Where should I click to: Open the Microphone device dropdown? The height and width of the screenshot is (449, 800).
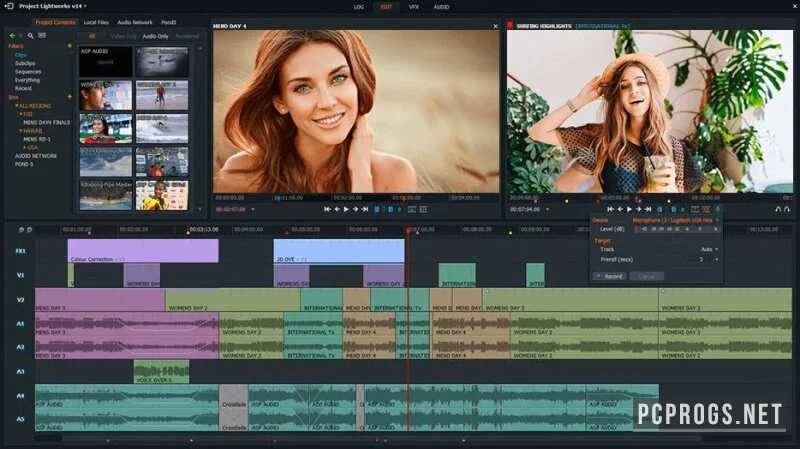717,220
